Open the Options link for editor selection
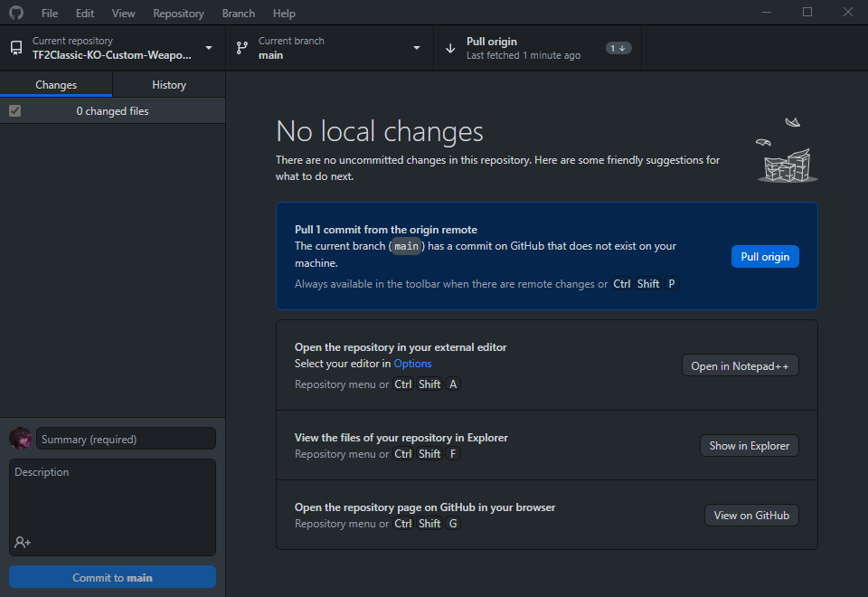 (412, 364)
